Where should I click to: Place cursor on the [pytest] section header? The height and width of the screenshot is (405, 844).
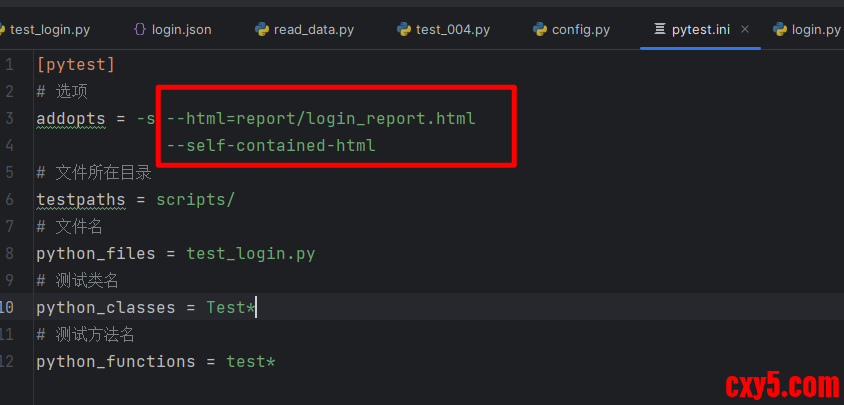(76, 65)
